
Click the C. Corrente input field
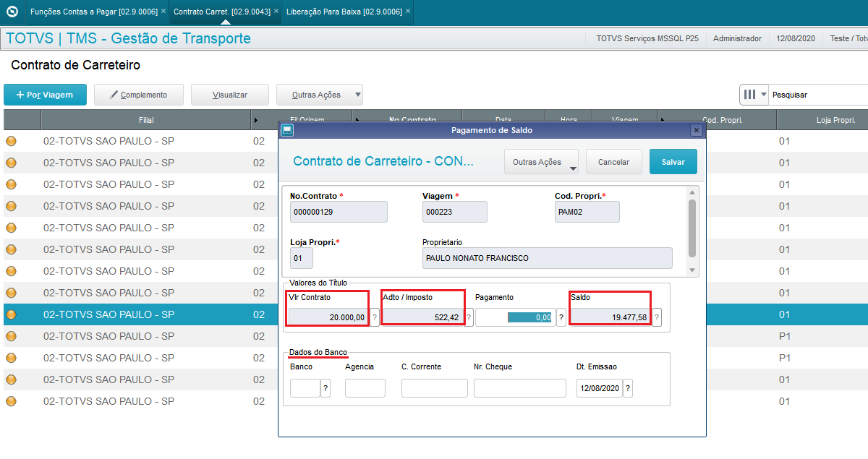pyautogui.click(x=435, y=388)
